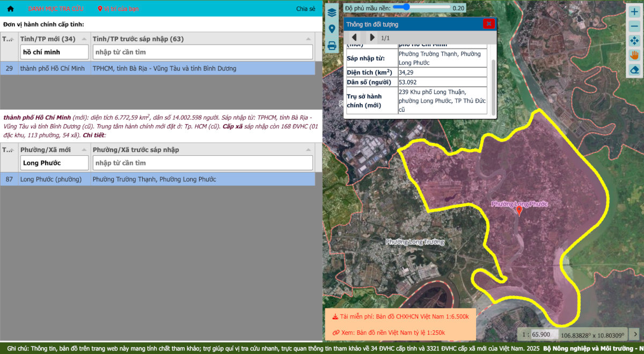Show previous object in info popup
The image size is (644, 354).
pos(354,38)
